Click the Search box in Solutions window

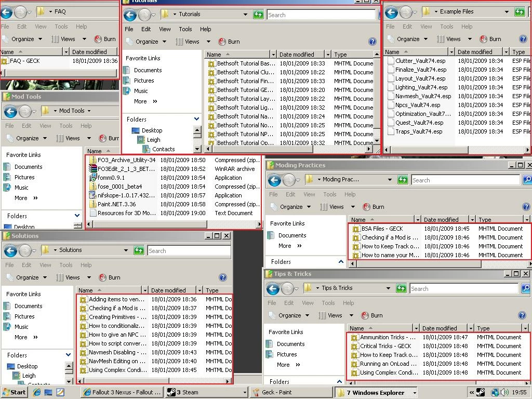tap(189, 251)
